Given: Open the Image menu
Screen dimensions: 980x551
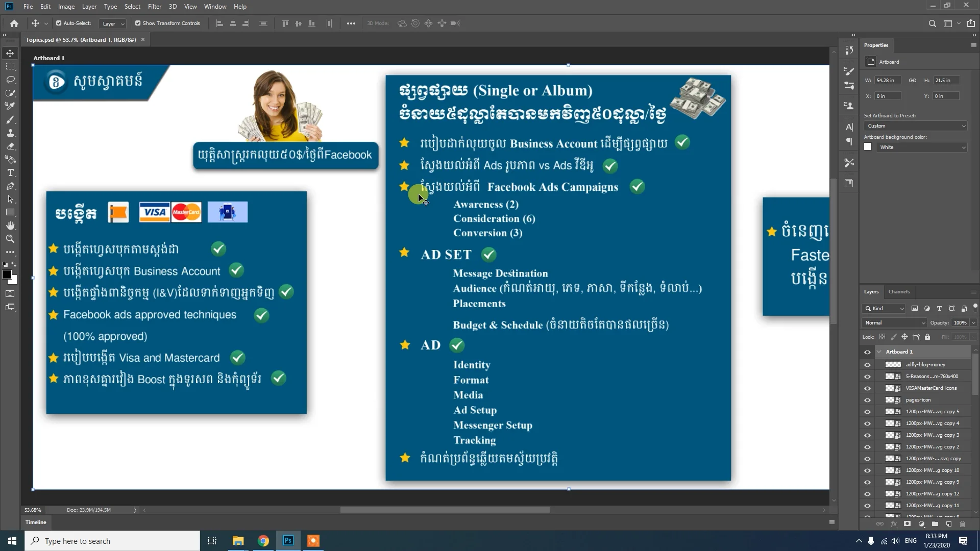Looking at the screenshot, I should [x=66, y=7].
